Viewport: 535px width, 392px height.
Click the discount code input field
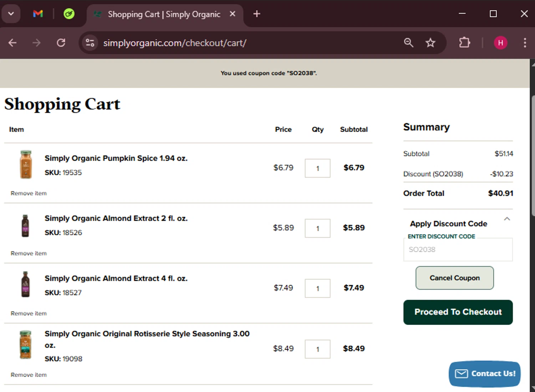pyautogui.click(x=458, y=249)
